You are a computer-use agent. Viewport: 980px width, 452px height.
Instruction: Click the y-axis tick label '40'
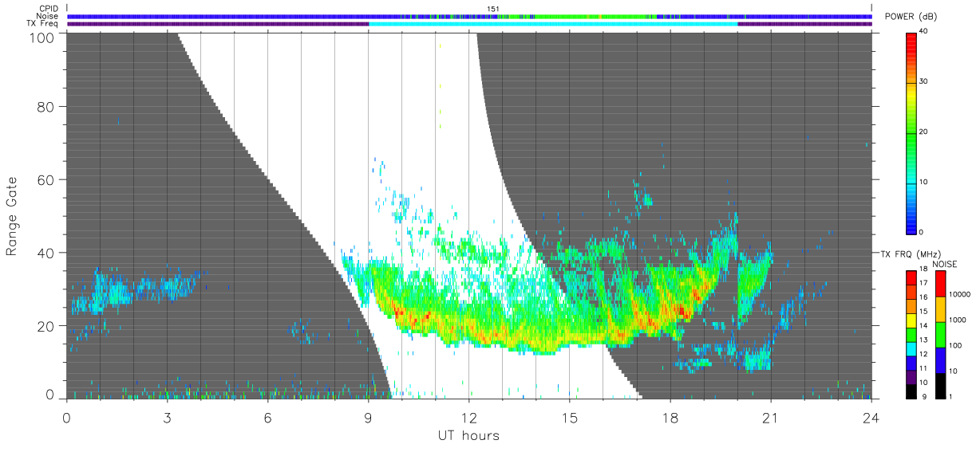click(x=47, y=253)
